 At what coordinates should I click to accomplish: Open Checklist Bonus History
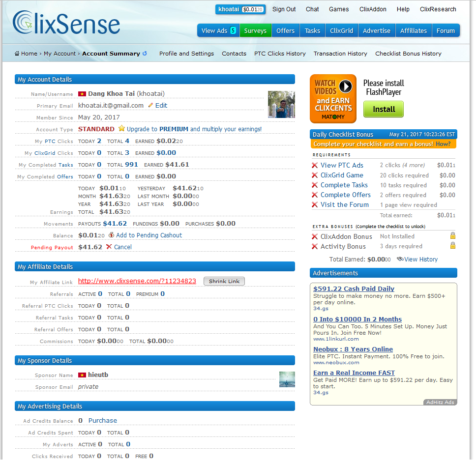(x=408, y=54)
